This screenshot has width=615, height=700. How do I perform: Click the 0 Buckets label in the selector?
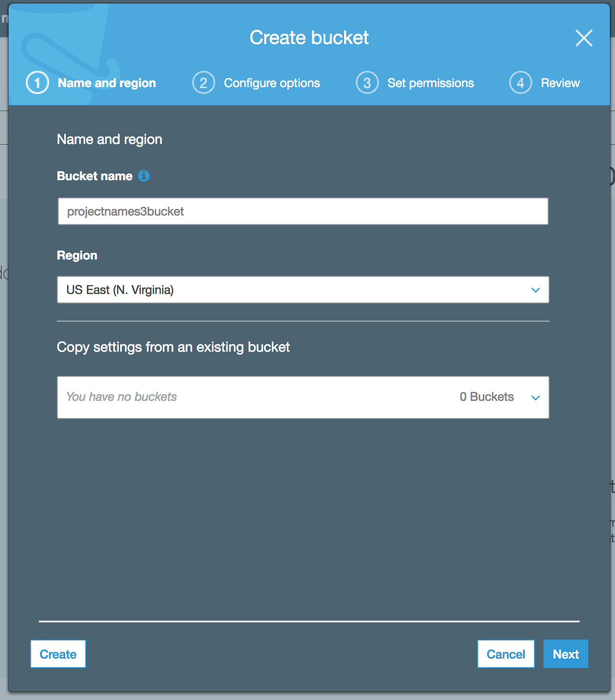[487, 397]
